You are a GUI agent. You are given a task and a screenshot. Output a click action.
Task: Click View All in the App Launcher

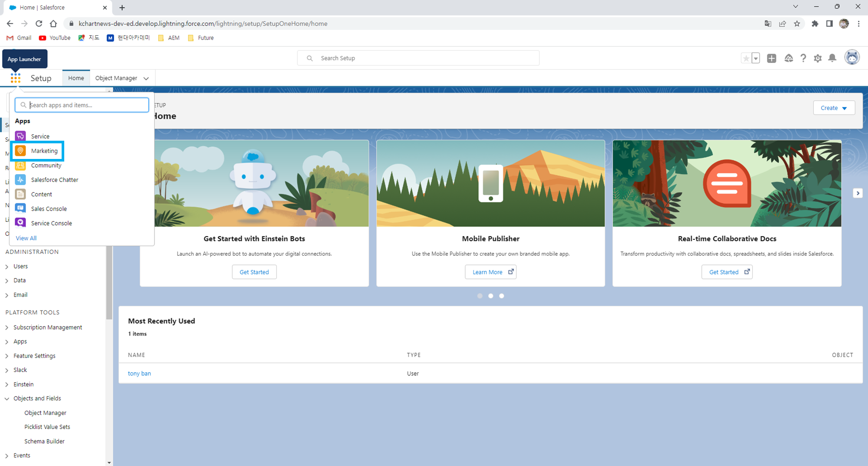pyautogui.click(x=26, y=238)
